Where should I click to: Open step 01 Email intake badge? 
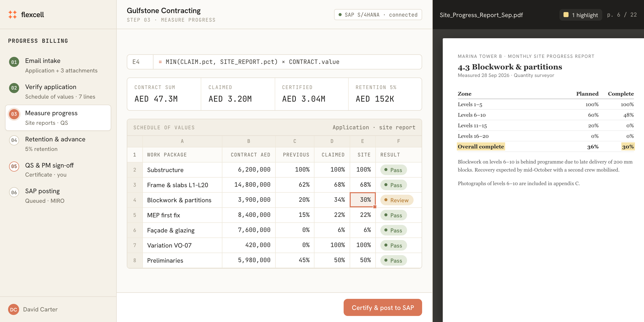pyautogui.click(x=14, y=62)
